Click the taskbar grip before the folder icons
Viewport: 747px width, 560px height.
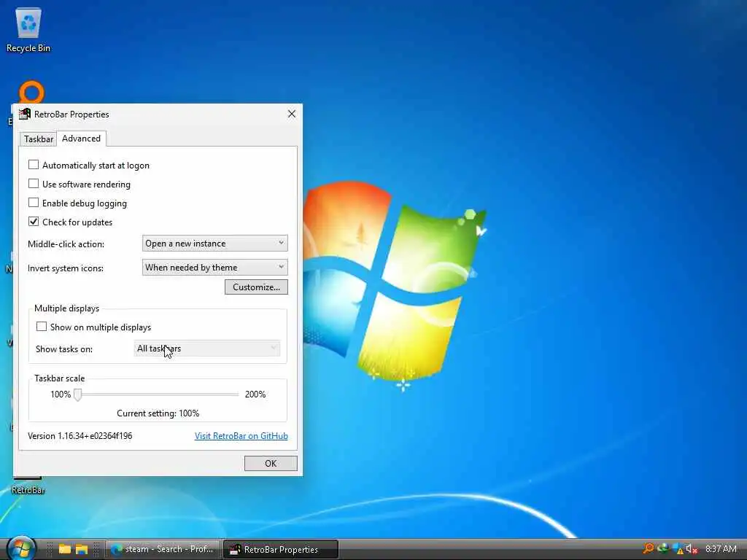coord(49,549)
